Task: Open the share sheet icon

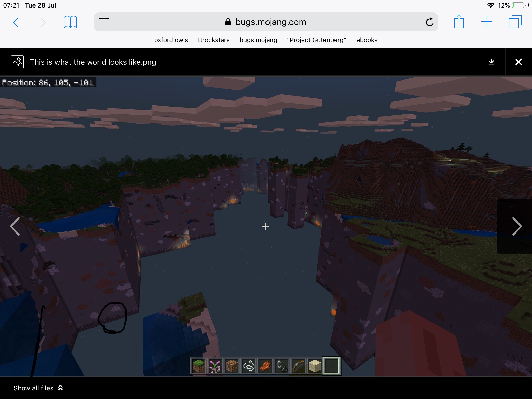Action: 459,22
